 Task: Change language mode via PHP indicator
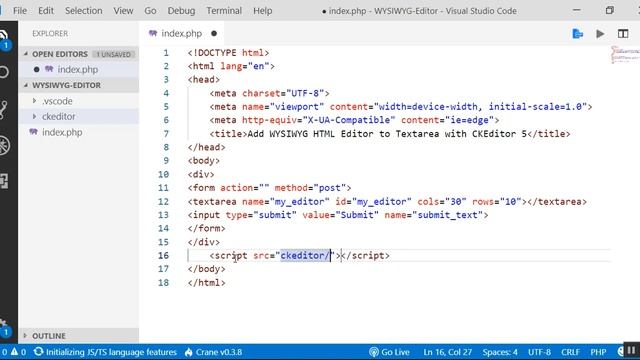[x=598, y=352]
